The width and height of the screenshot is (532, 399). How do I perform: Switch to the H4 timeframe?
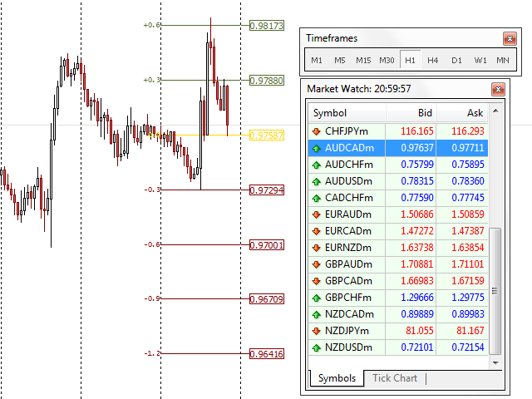coord(433,61)
